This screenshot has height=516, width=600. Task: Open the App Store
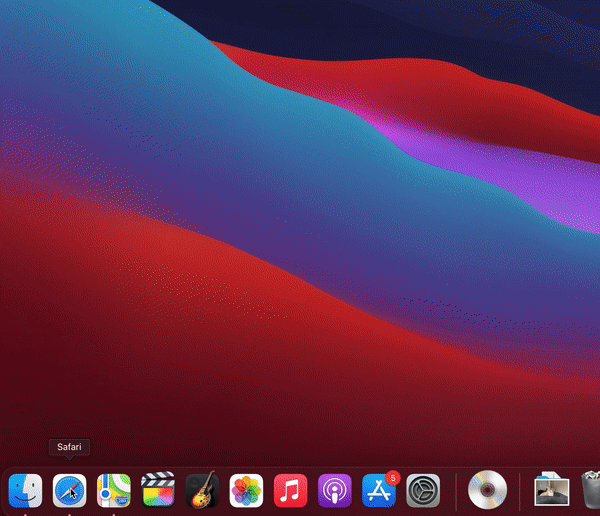pyautogui.click(x=379, y=491)
